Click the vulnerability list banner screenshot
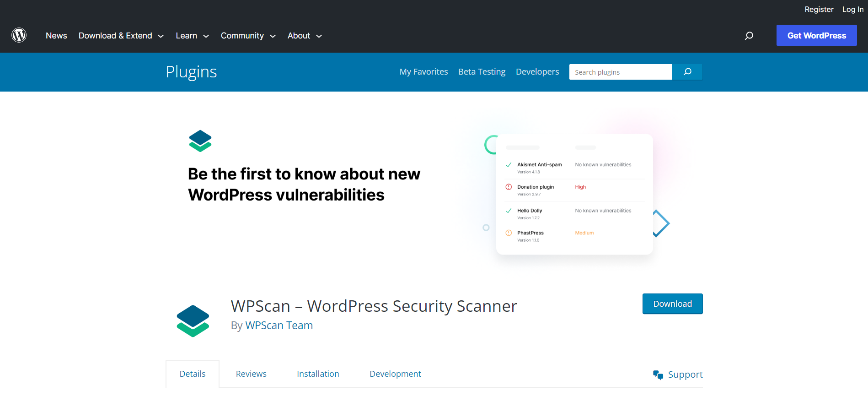The width and height of the screenshot is (868, 407). [574, 194]
